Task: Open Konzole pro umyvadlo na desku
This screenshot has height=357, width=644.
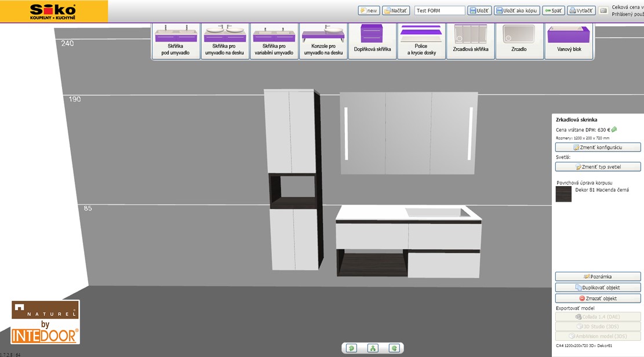Action: click(x=323, y=41)
